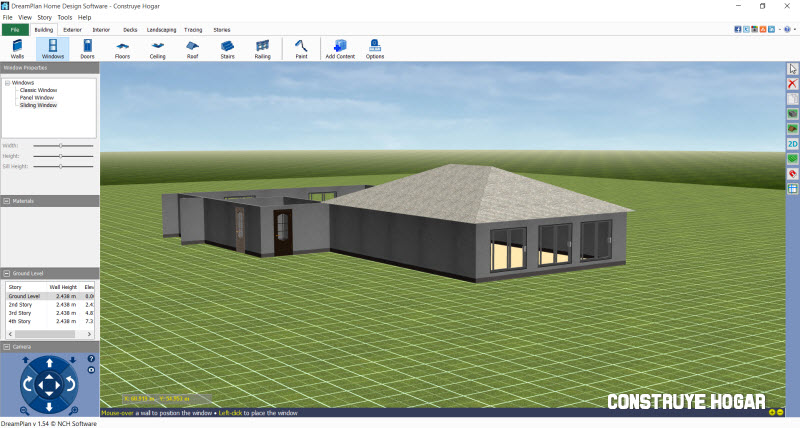Move camera backward with the down arrow

[x=49, y=407]
